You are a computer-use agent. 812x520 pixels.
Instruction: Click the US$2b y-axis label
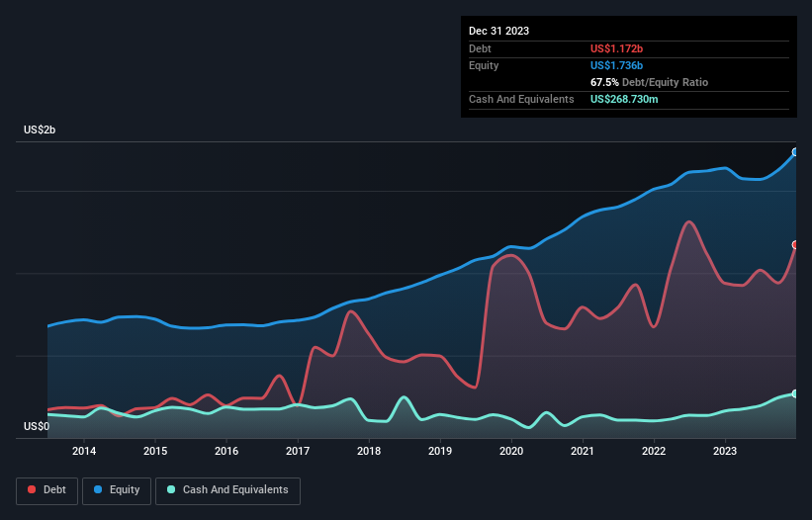(x=40, y=130)
